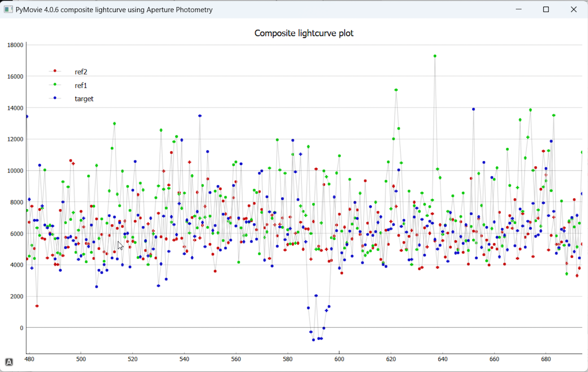Image resolution: width=588 pixels, height=372 pixels.
Task: Click the green ref1 legend marker
Action: (55, 85)
